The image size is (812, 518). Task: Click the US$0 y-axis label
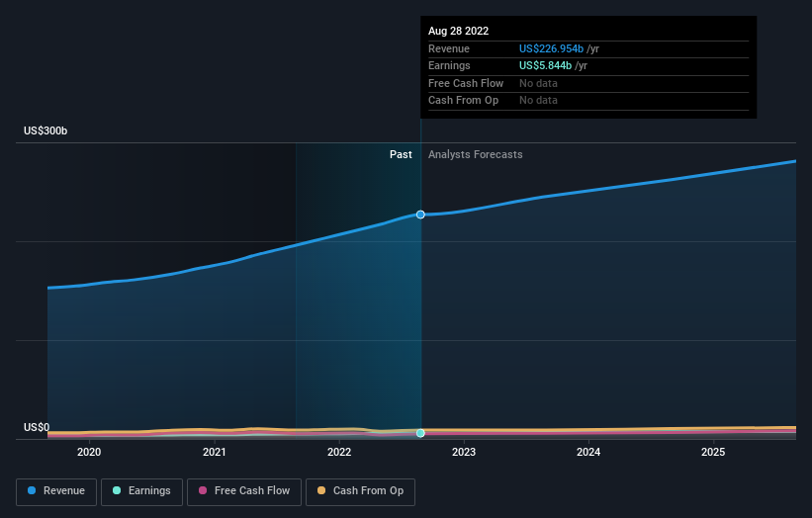click(37, 427)
